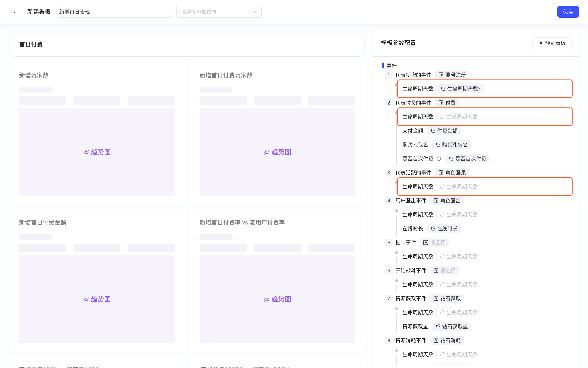This screenshot has width=588, height=368.
Task: Click linked 生命周期天数 under 代表付费的事件
Action: pyautogui.click(x=458, y=117)
